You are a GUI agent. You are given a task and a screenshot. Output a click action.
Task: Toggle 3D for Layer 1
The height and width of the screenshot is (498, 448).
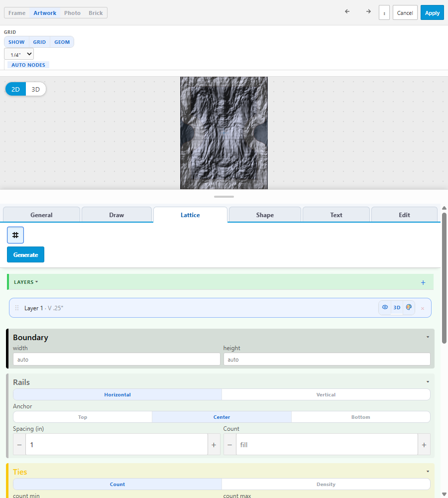click(397, 307)
